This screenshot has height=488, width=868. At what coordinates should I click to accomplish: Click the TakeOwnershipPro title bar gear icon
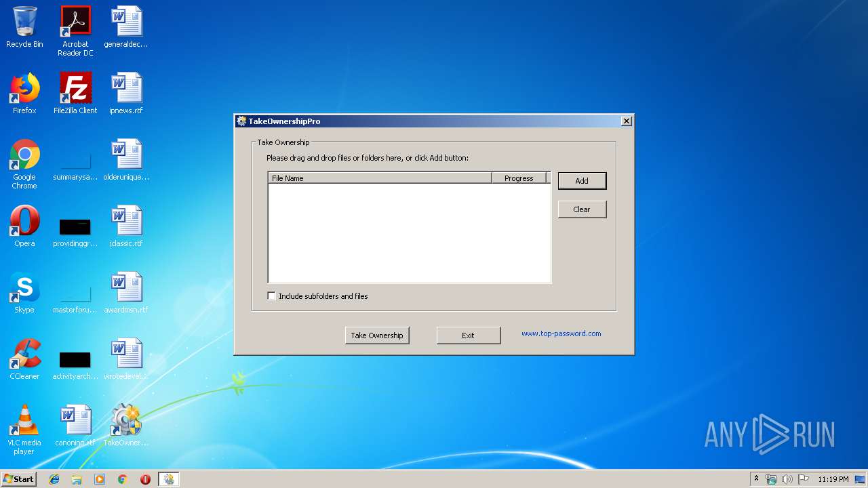241,121
